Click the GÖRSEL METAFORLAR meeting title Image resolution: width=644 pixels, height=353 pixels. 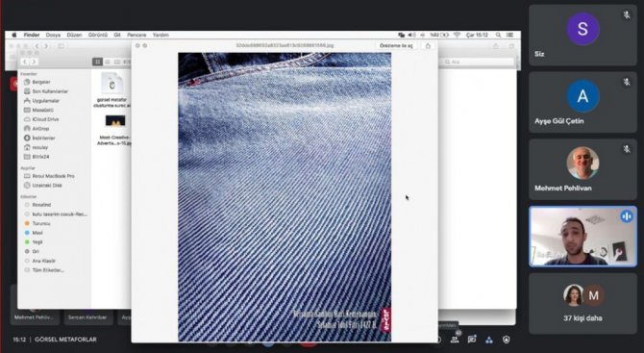65,340
